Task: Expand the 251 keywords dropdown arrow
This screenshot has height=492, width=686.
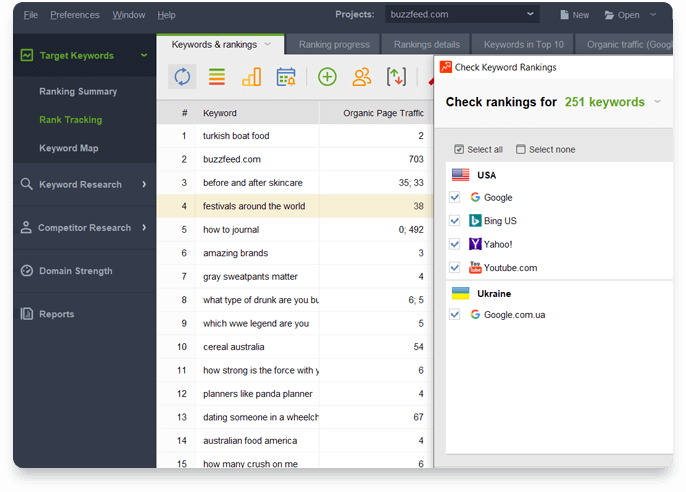Action: pyautogui.click(x=657, y=102)
